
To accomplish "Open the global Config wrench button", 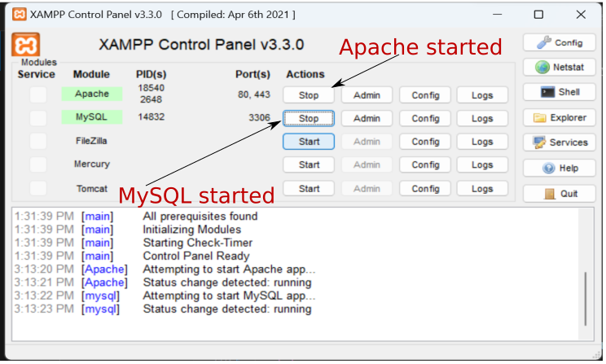I will [560, 42].
